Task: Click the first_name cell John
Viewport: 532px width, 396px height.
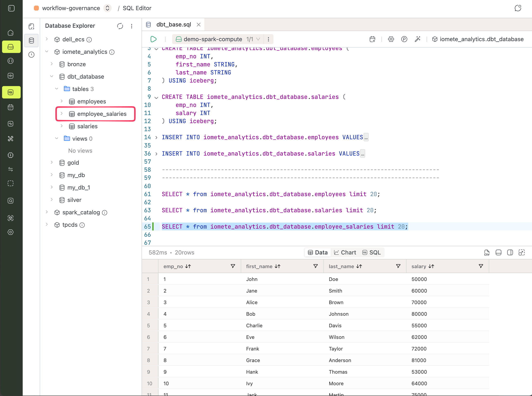Action: 252,279
